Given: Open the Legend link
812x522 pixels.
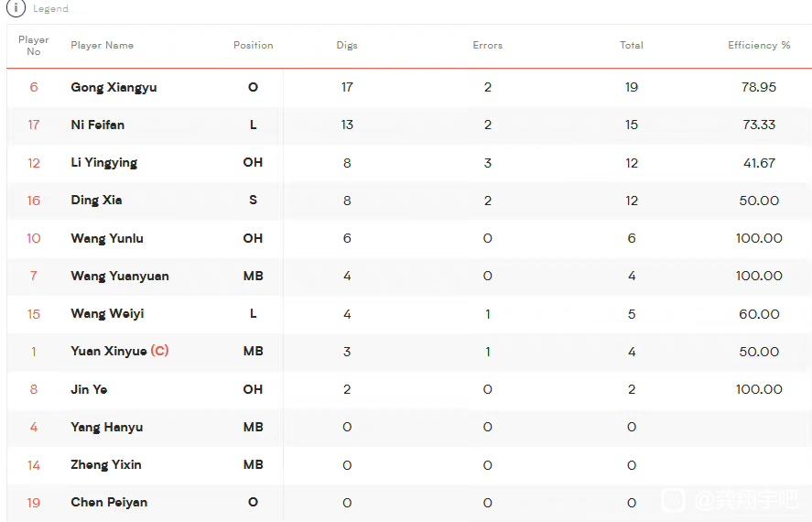Looking at the screenshot, I should pyautogui.click(x=50, y=9).
